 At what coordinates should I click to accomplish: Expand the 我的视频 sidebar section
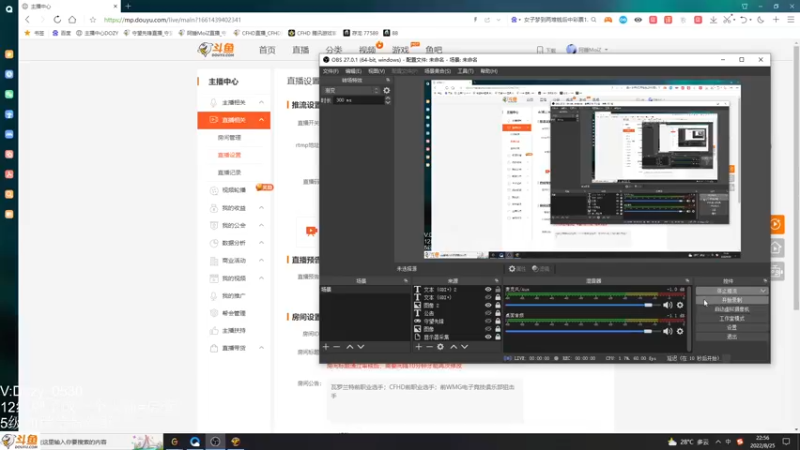[261, 278]
